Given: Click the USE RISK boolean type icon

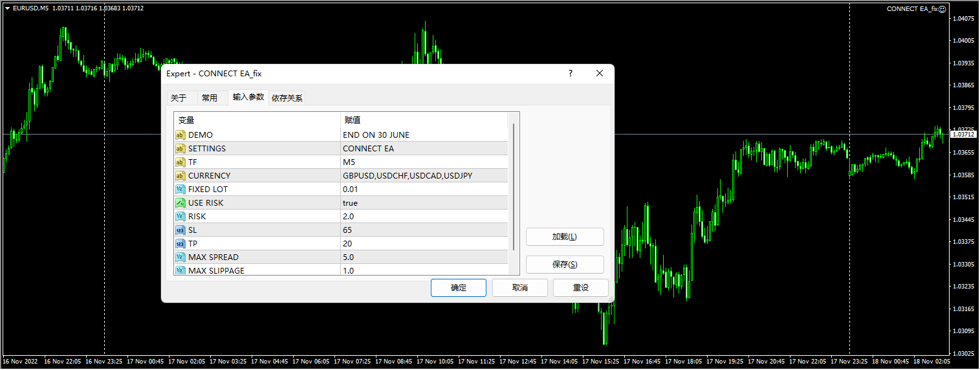Looking at the screenshot, I should [180, 203].
